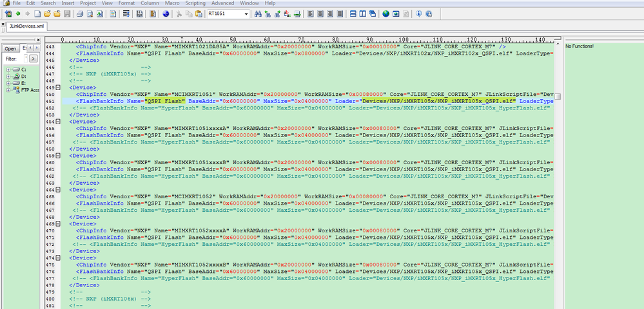
Task: Click the document icon left of word wrap
Action: pyautogui.click(x=113, y=14)
